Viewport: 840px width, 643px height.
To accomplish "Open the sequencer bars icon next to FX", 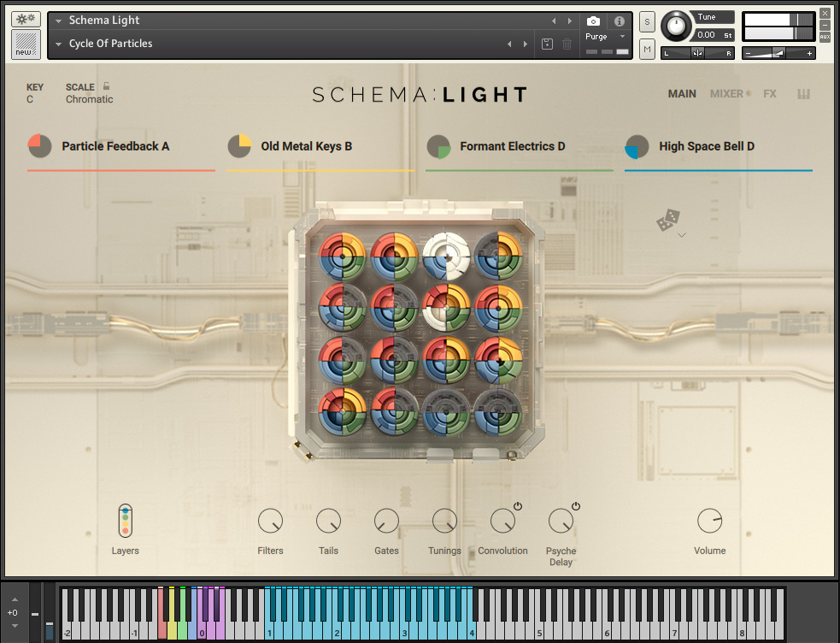I will [803, 94].
